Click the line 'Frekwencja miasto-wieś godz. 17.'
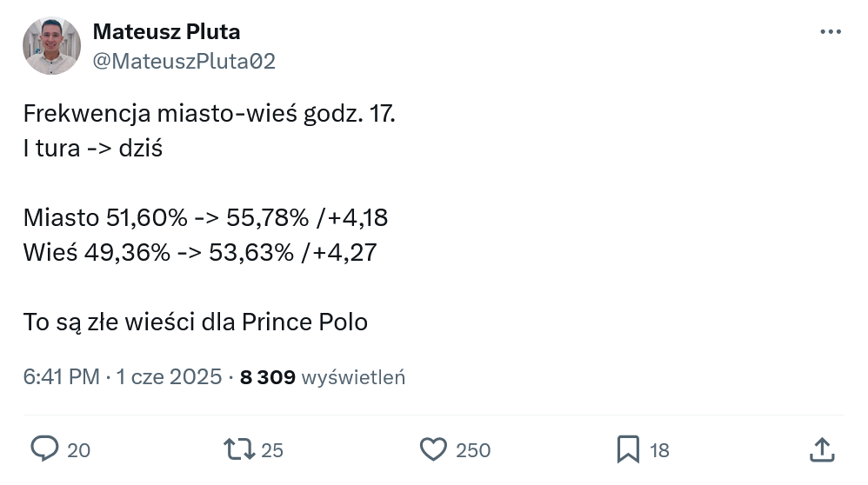 pos(209,114)
